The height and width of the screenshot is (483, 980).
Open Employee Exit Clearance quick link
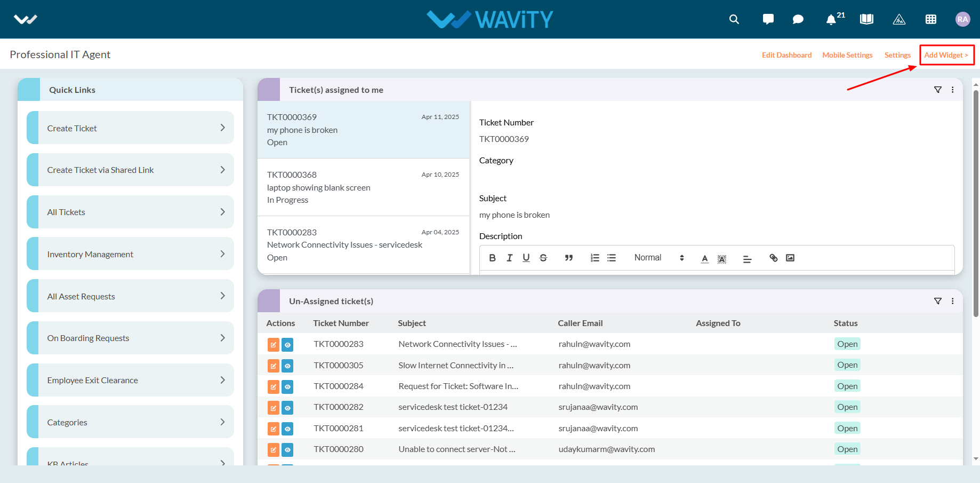tap(130, 380)
